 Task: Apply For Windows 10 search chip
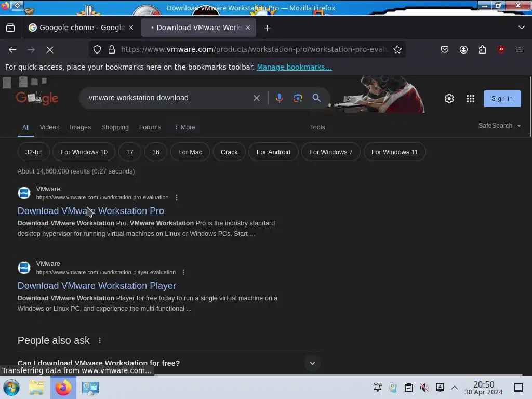[84, 152]
